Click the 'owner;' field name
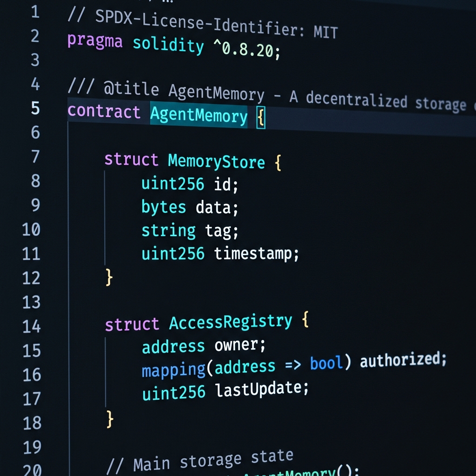This screenshot has height=476, width=476. (240, 345)
